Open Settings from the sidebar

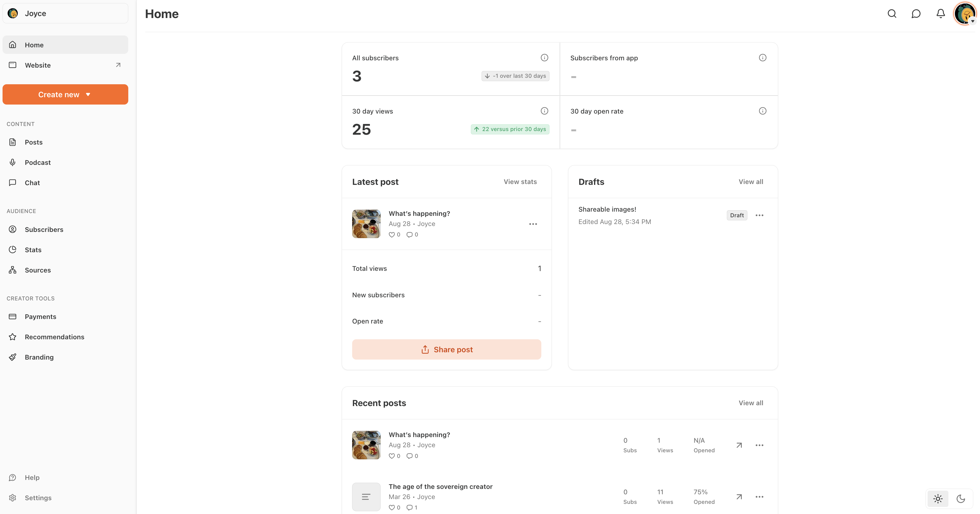point(38,498)
